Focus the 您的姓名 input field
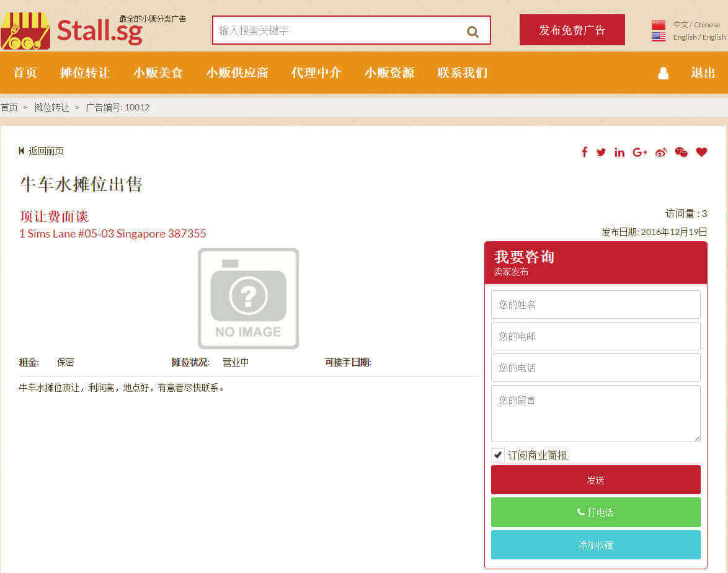The image size is (728, 573). click(x=595, y=304)
